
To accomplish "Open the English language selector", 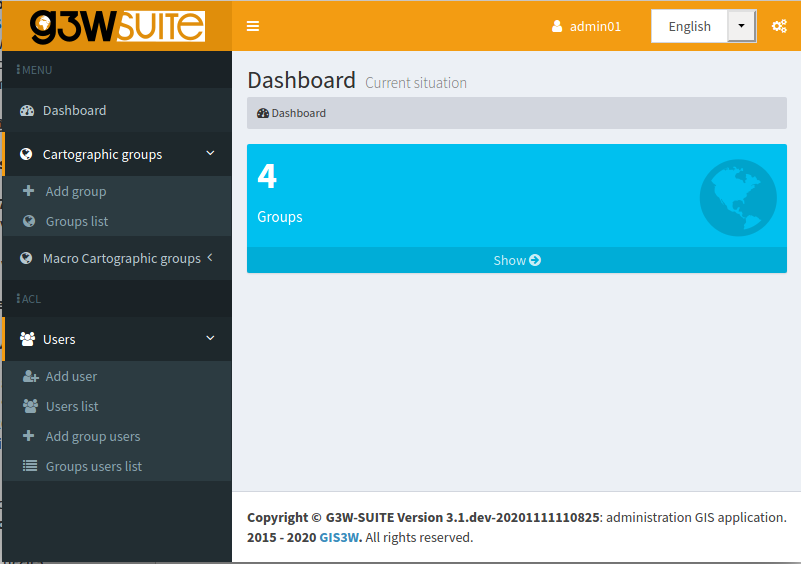I will pyautogui.click(x=703, y=26).
